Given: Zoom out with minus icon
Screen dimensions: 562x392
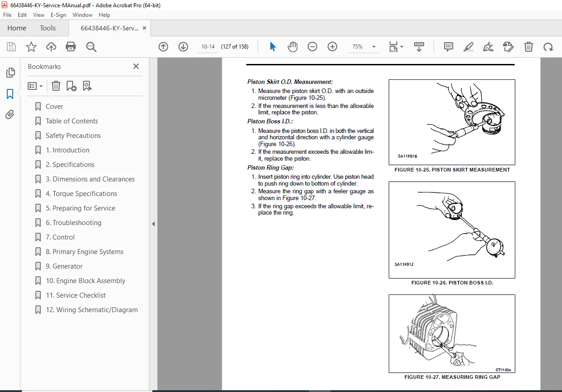Looking at the screenshot, I should [x=313, y=47].
